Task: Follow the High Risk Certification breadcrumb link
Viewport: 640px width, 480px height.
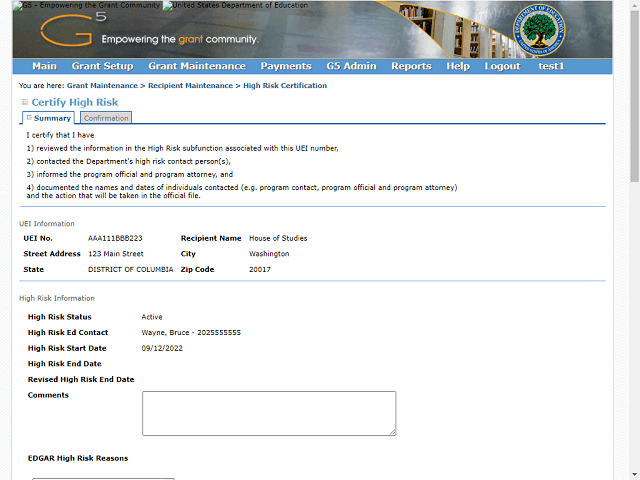Action: (x=285, y=86)
